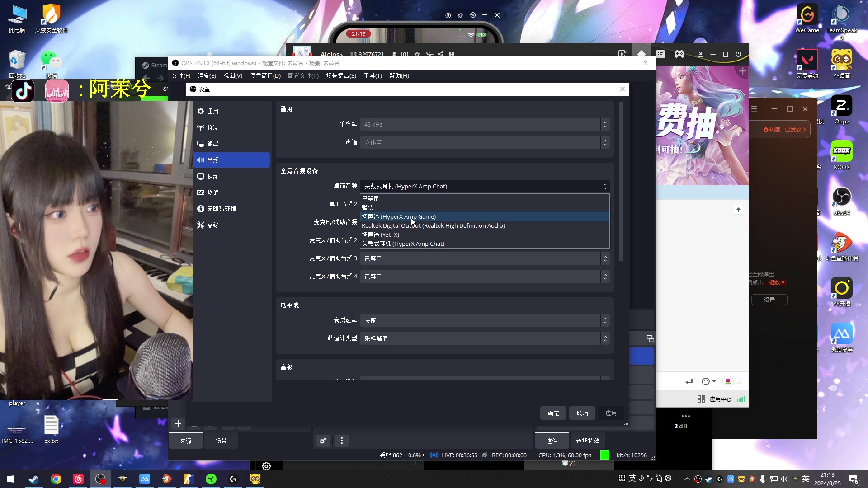Viewport: 868px width, 488px height.
Task: Open the 高级 settings category
Action: coord(231,225)
